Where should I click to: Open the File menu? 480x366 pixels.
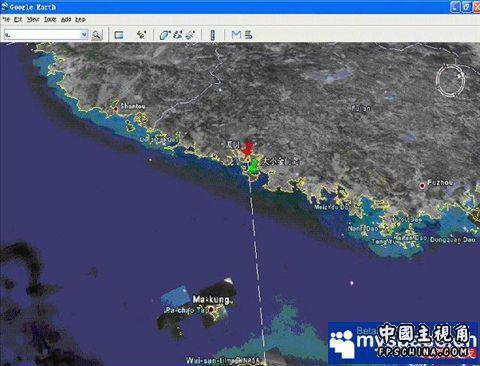(6, 20)
